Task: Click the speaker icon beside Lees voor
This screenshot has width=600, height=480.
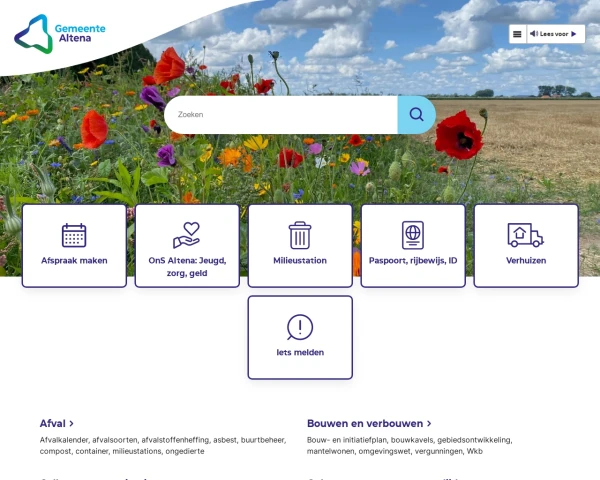Action: (534, 34)
